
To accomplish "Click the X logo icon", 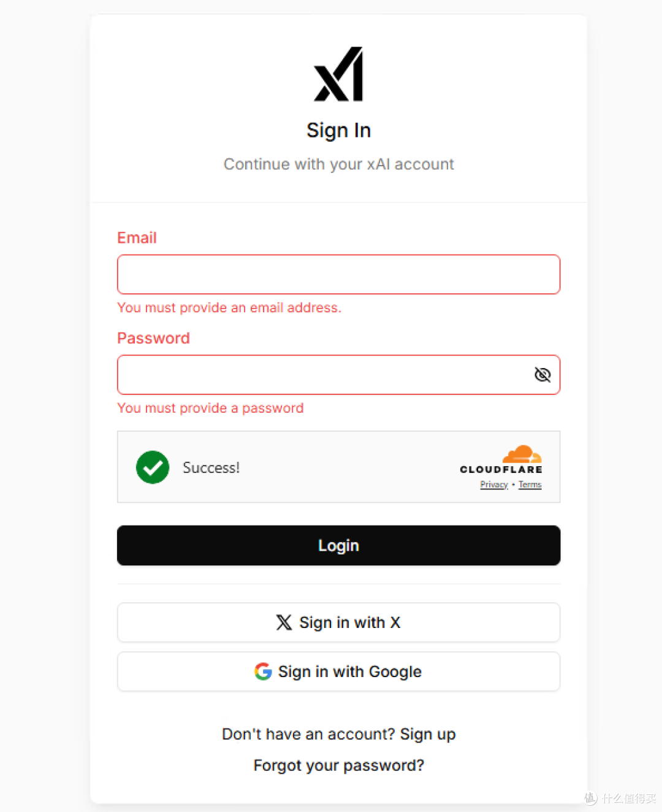I will coord(284,622).
